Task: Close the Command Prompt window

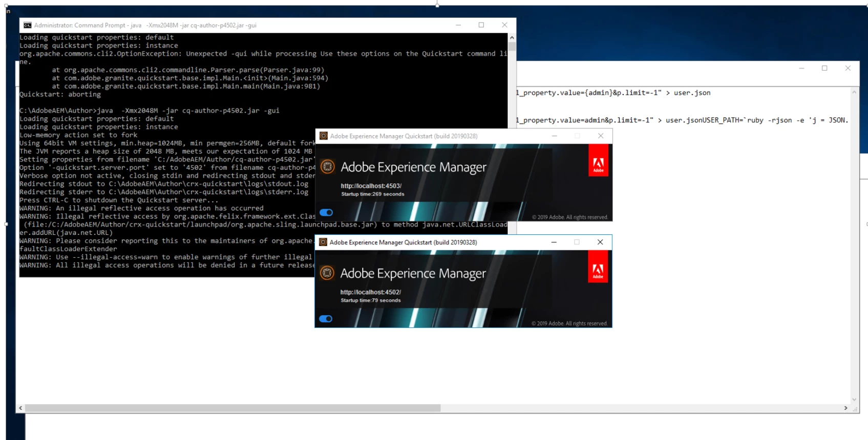Action: point(504,25)
